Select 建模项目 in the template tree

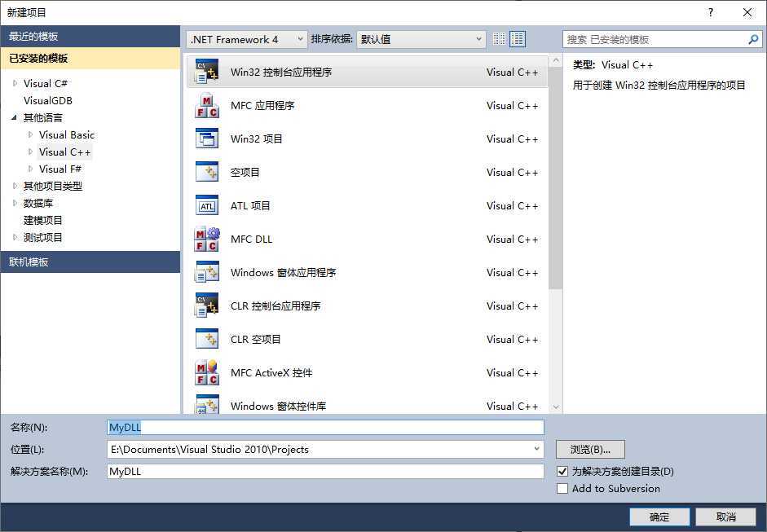(x=43, y=221)
